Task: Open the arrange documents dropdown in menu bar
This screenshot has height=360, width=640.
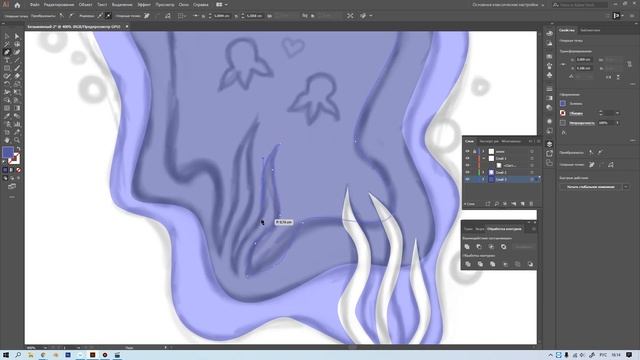Action: (x=222, y=5)
